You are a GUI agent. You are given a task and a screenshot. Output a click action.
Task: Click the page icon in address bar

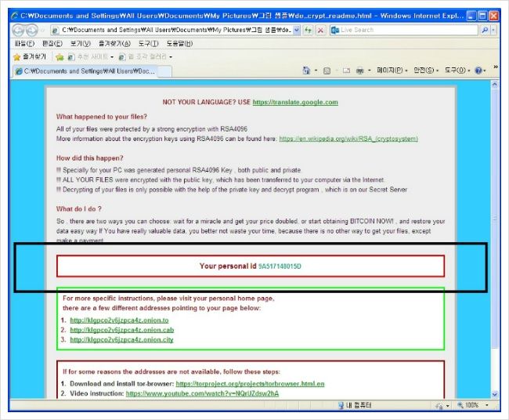[x=56, y=31]
